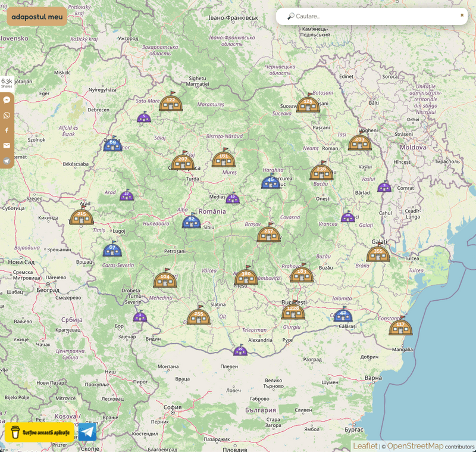Click the blue shelter marker labeled 69

click(x=112, y=144)
